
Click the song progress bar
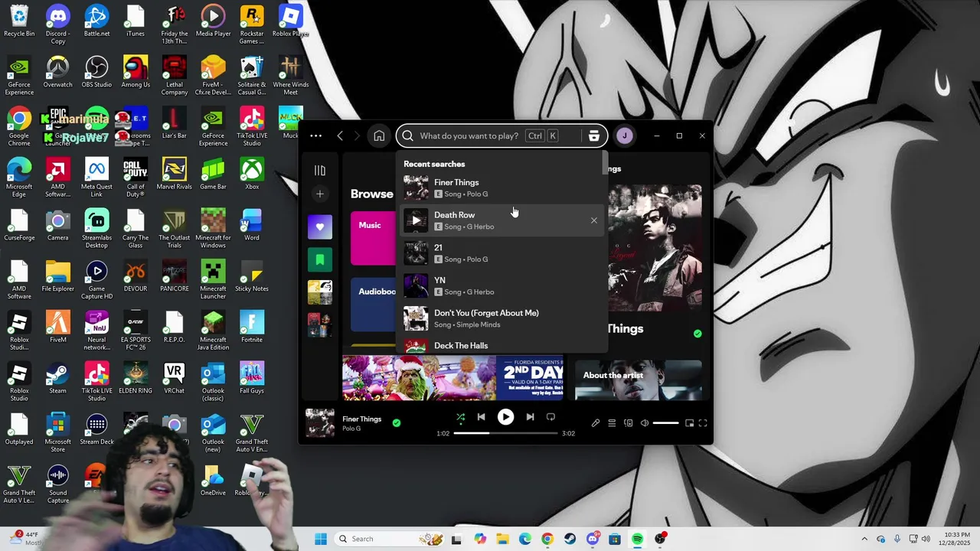point(505,433)
